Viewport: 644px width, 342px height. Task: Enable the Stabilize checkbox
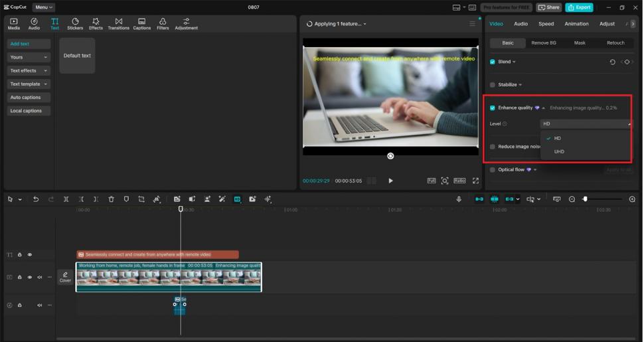tap(492, 85)
